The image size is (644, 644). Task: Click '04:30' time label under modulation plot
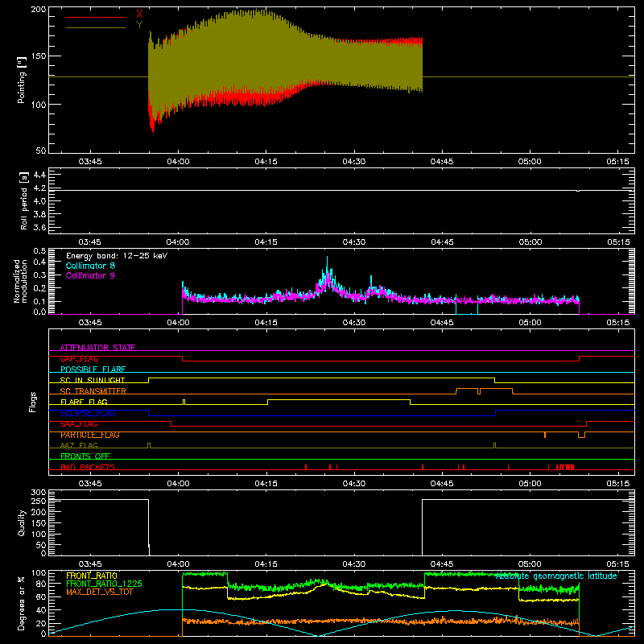click(354, 323)
